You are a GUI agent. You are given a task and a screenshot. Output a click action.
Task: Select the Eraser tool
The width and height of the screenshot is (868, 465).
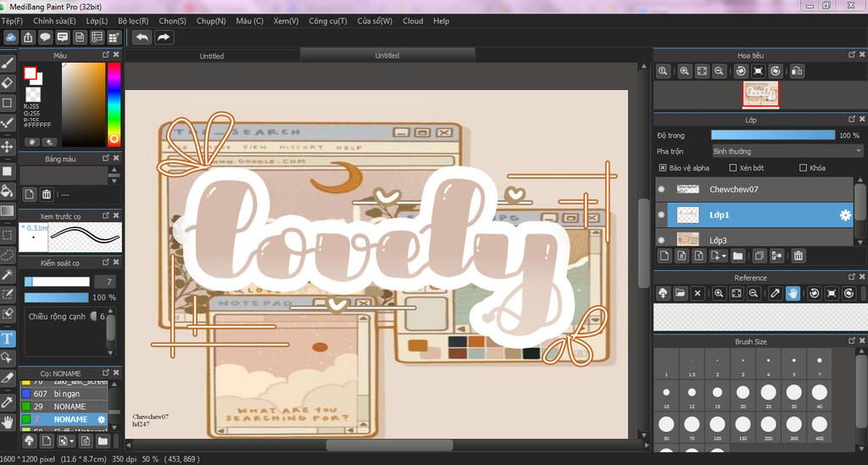(7, 82)
